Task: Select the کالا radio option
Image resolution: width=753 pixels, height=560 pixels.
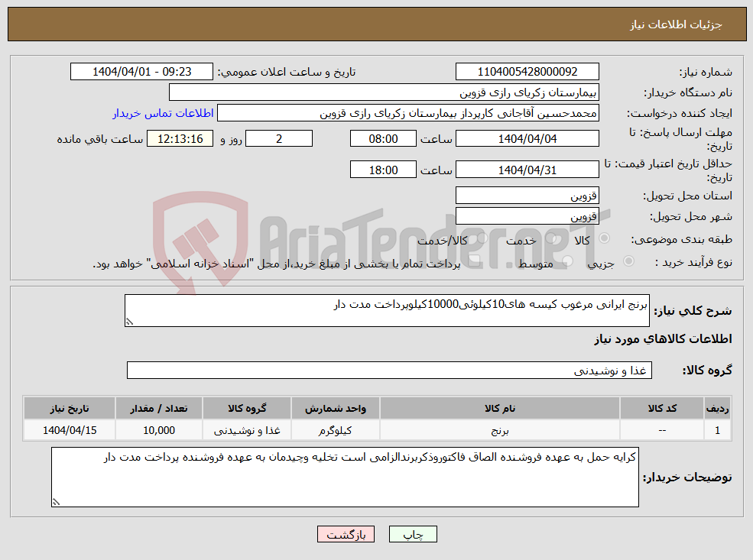Action: (604, 238)
